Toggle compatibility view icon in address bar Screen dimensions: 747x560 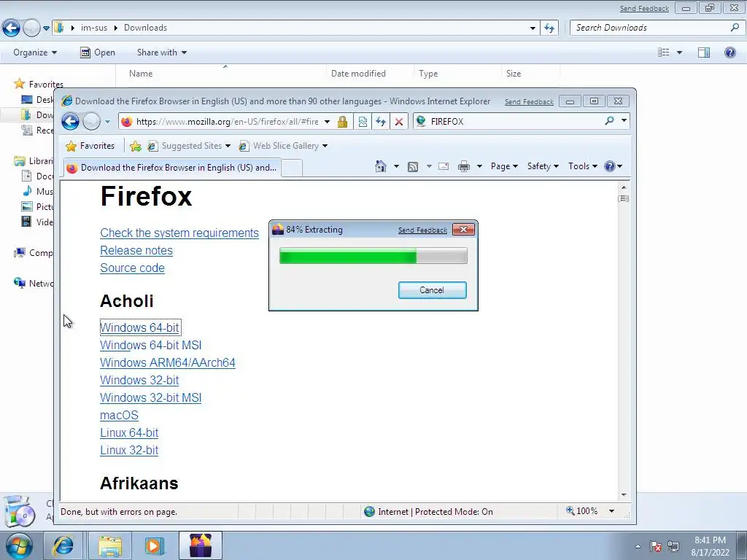[363, 122]
